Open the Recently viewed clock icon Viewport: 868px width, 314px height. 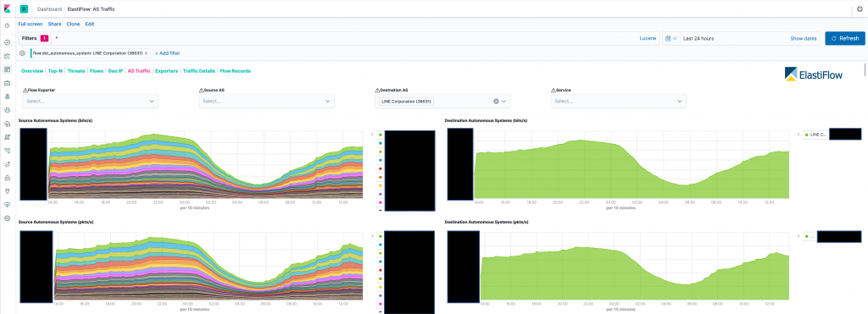(7, 25)
